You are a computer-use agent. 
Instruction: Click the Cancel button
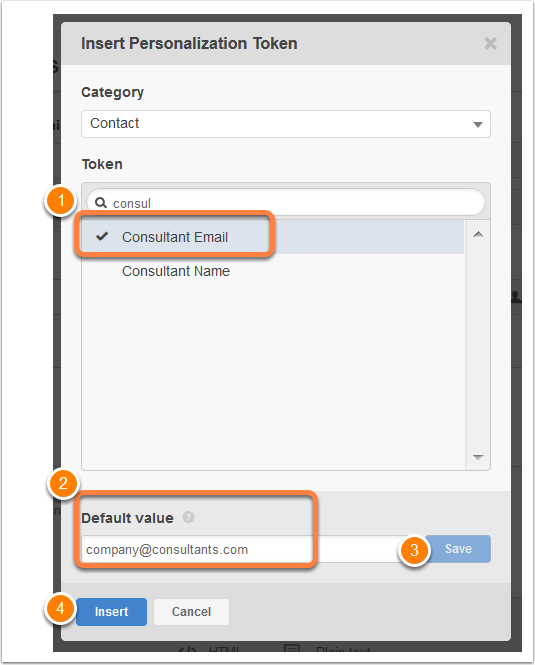[x=191, y=612]
